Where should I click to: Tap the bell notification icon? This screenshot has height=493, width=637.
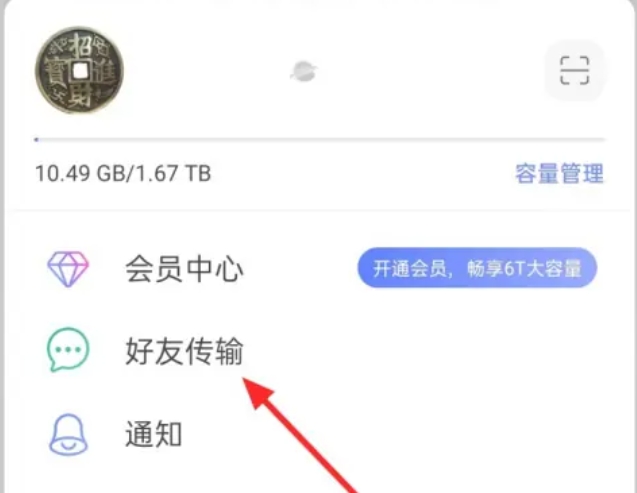click(x=68, y=435)
